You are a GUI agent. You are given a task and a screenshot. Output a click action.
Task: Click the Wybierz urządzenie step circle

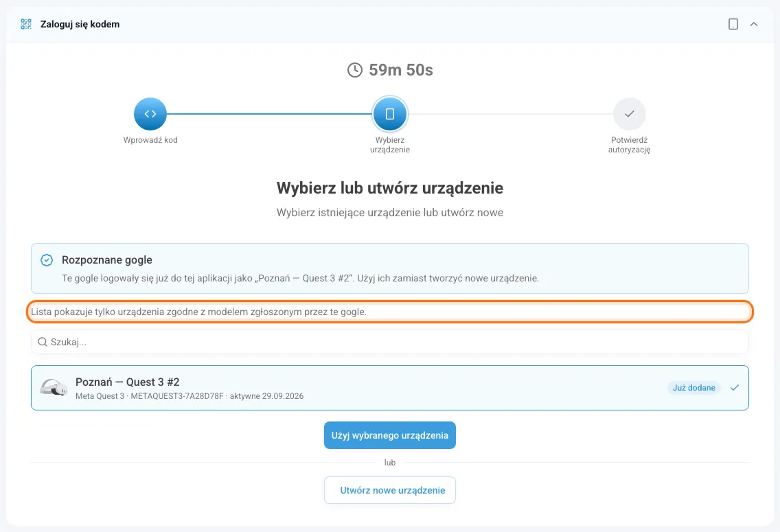[390, 114]
